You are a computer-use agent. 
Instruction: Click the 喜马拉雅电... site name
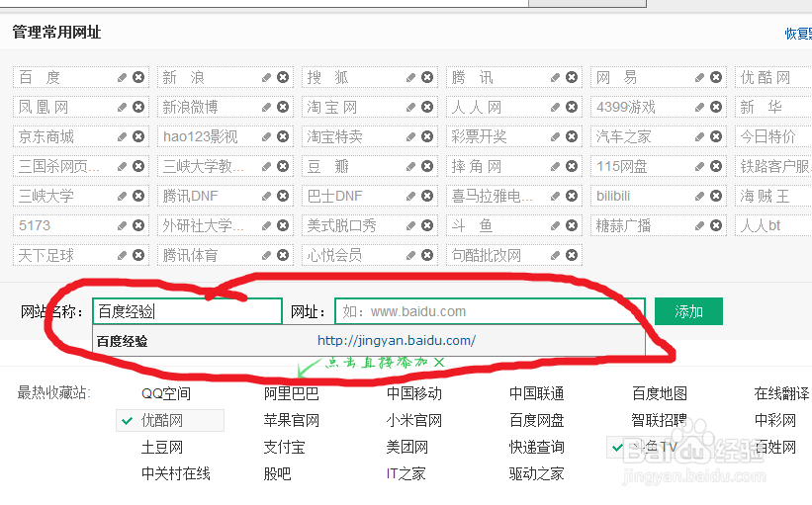click(x=492, y=196)
